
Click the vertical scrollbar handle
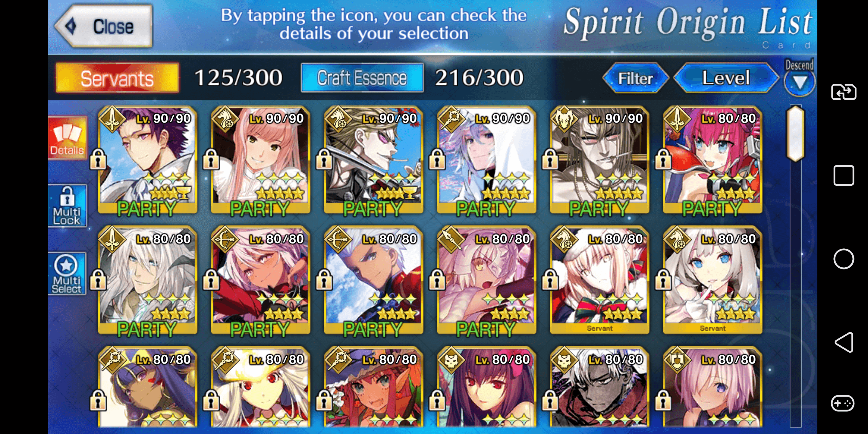click(796, 134)
